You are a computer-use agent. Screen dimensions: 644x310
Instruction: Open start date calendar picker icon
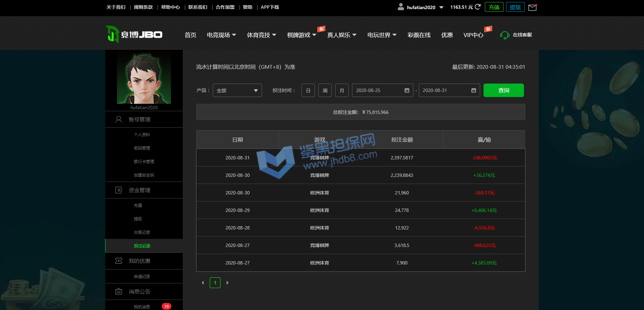407,90
